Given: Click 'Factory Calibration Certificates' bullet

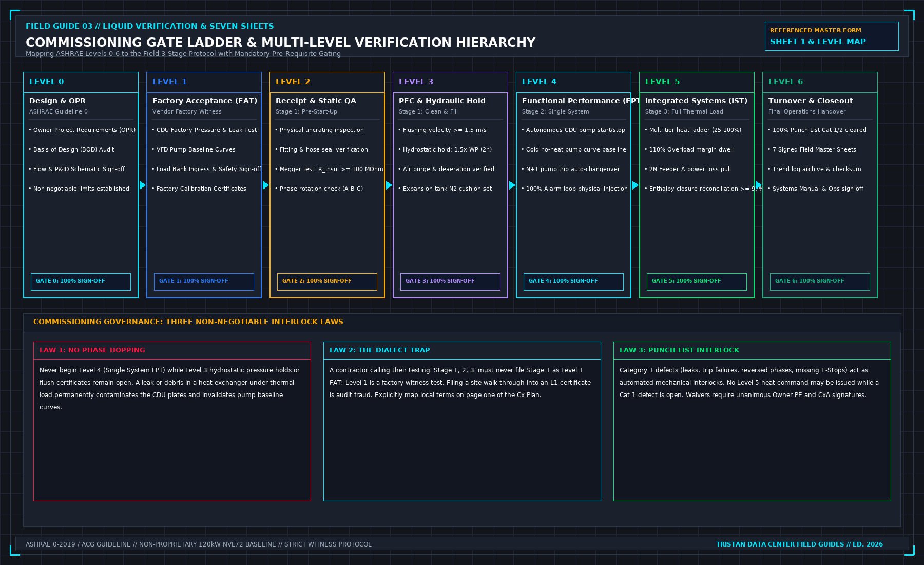Looking at the screenshot, I should (199, 189).
